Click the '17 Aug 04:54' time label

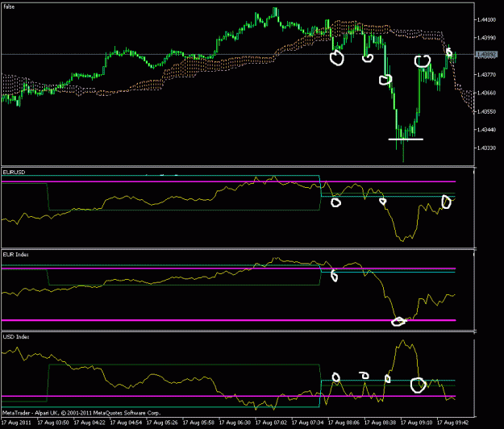[126, 423]
